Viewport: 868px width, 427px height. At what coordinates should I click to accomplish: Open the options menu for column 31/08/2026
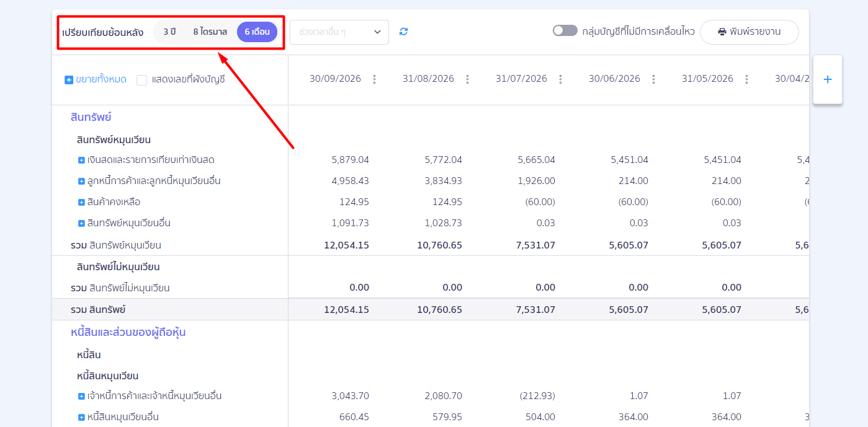point(467,79)
